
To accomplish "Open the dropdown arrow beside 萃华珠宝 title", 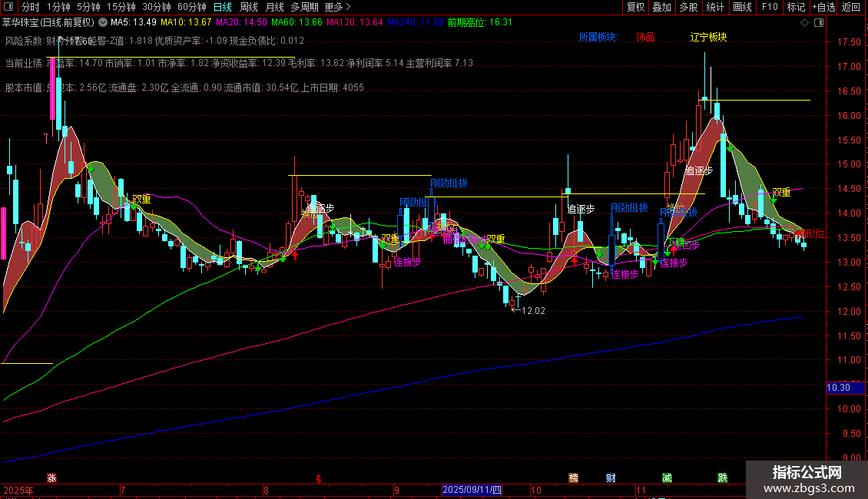I will click(103, 23).
